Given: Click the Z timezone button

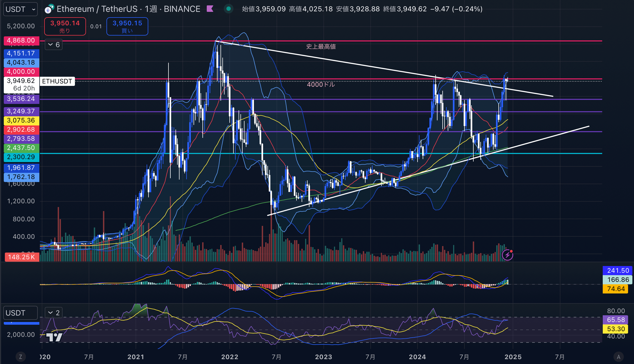Looking at the screenshot, I should [x=20, y=357].
